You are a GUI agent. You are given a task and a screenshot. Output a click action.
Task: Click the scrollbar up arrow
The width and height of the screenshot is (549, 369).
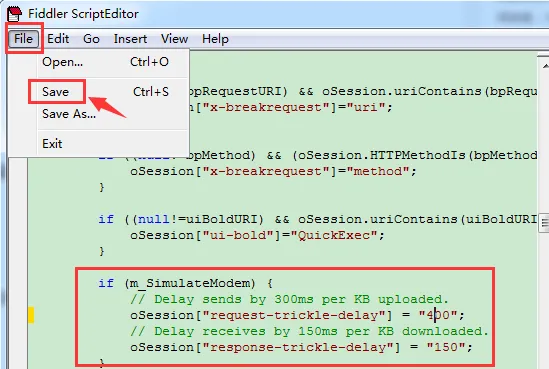(x=544, y=66)
